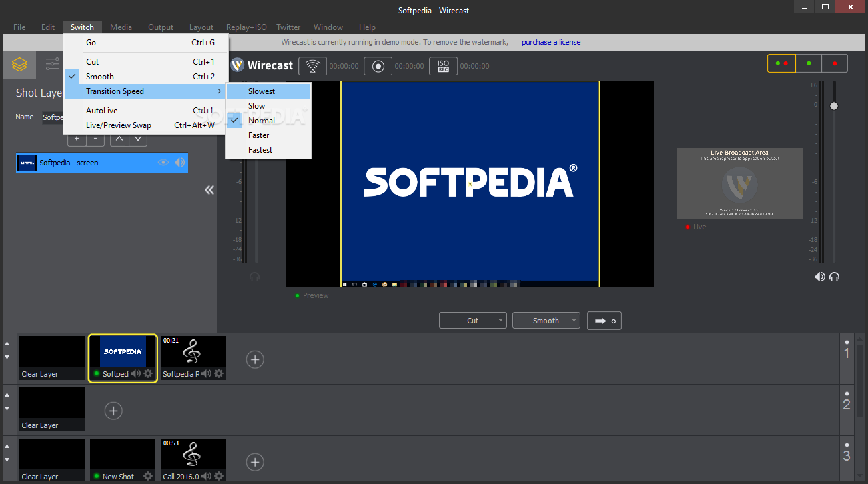
Task: Select Preview and Live dual view layout
Action: click(x=781, y=63)
